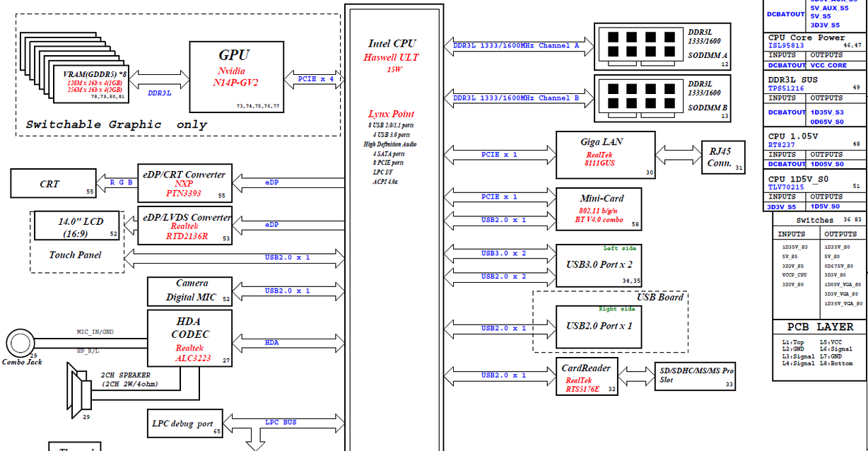Click the red 'RTS5176E' part text
The image size is (868, 451).
coord(582,389)
